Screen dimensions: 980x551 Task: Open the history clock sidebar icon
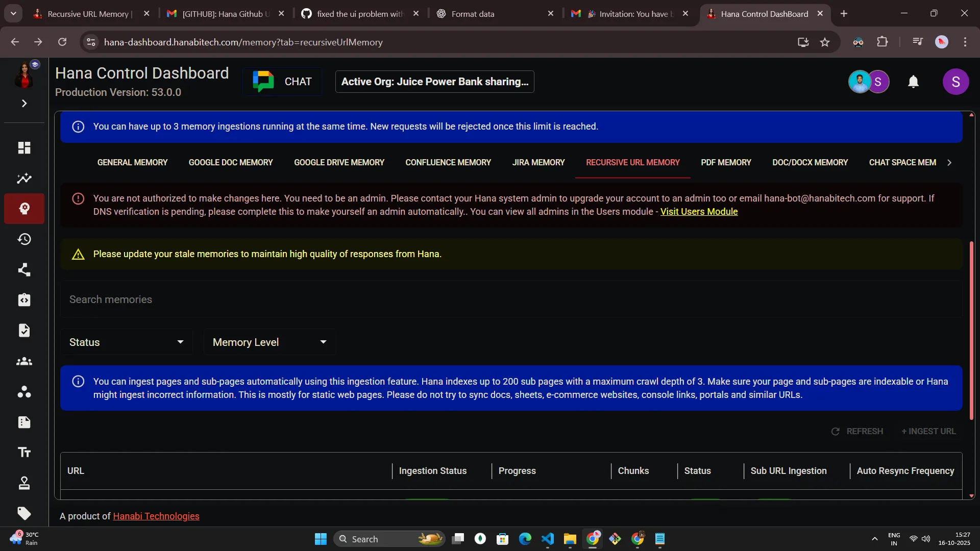(24, 239)
